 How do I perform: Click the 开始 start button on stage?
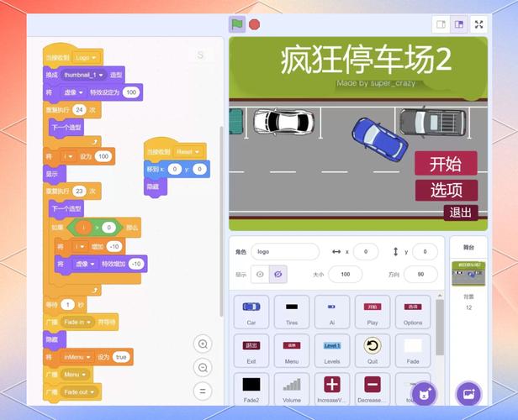[446, 164]
